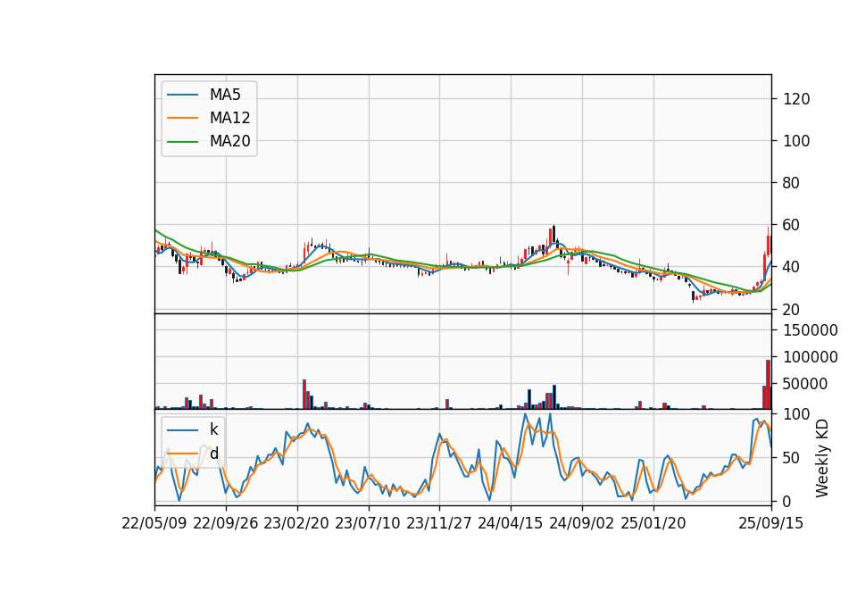Image resolution: width=857 pixels, height=616 pixels.
Task: Click the MA12 legend label
Action: tap(230, 118)
